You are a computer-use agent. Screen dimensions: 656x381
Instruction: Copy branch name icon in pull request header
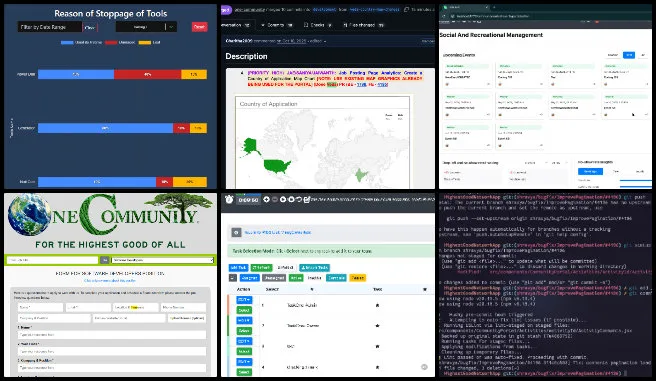[406, 9]
